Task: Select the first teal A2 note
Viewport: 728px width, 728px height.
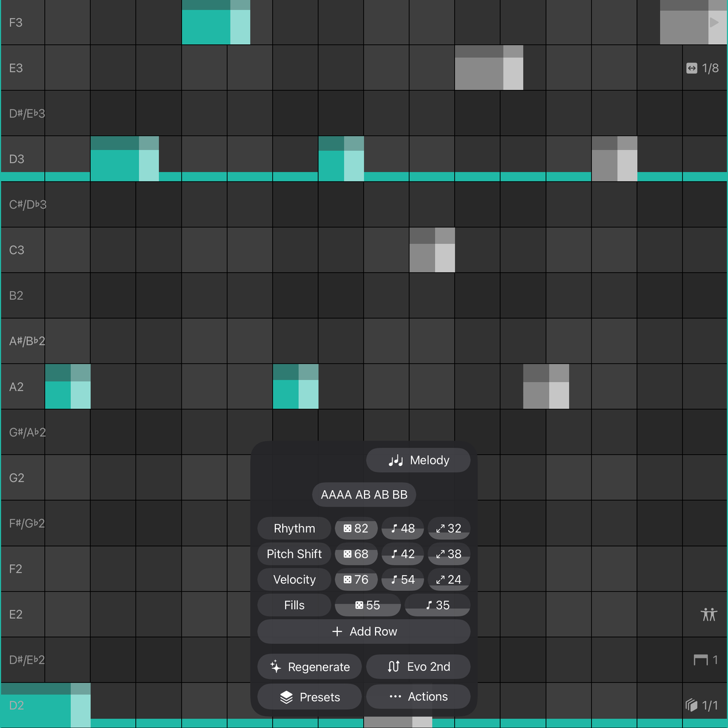Action: [x=68, y=386]
